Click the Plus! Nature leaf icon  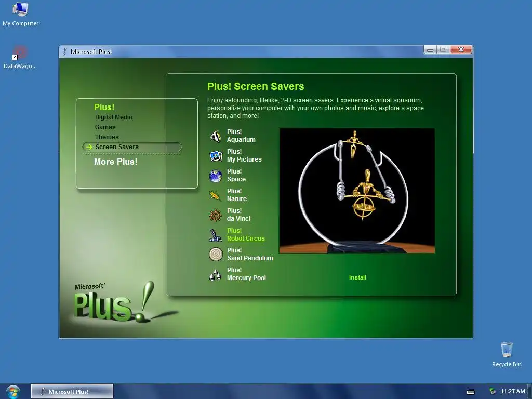(x=215, y=195)
